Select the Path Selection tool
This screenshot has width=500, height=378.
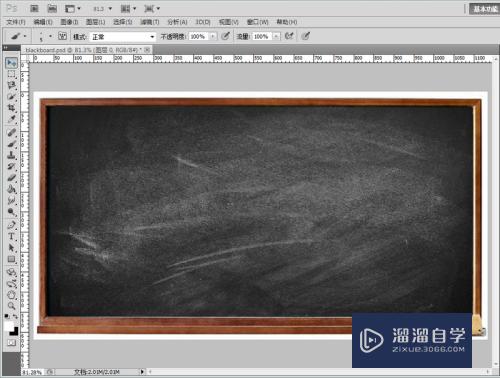(11, 248)
